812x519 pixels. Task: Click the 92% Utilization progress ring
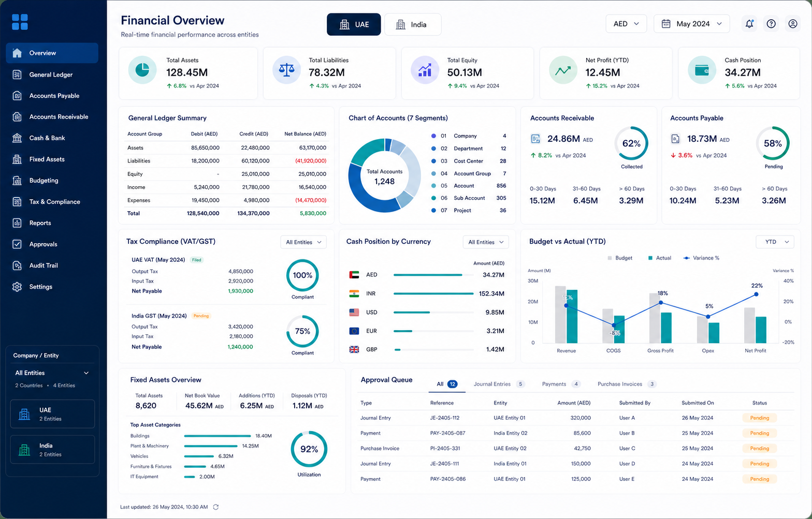click(309, 449)
